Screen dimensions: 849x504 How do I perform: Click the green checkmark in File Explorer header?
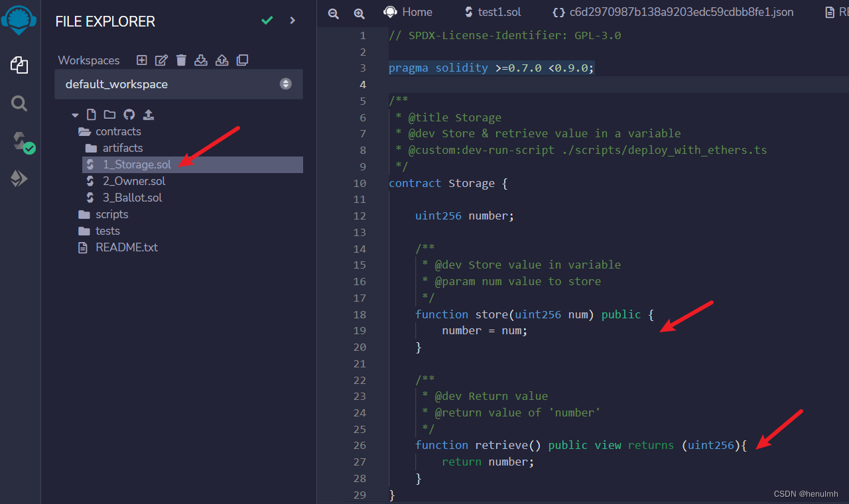tap(267, 21)
